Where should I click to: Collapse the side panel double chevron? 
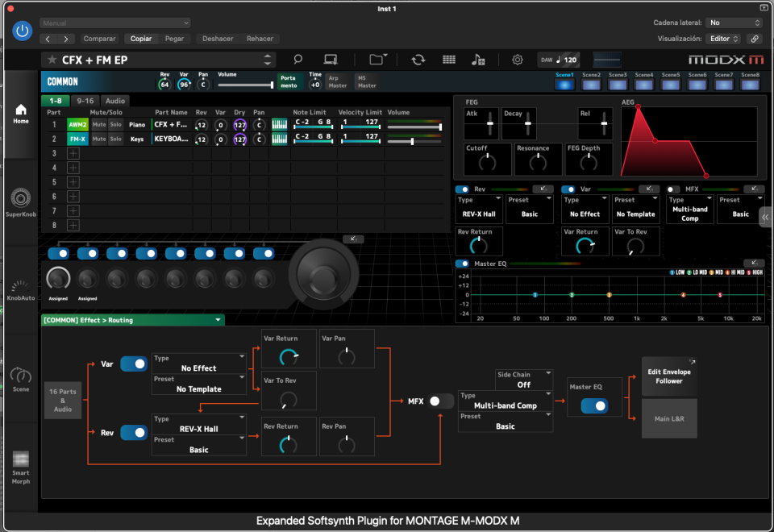(765, 217)
